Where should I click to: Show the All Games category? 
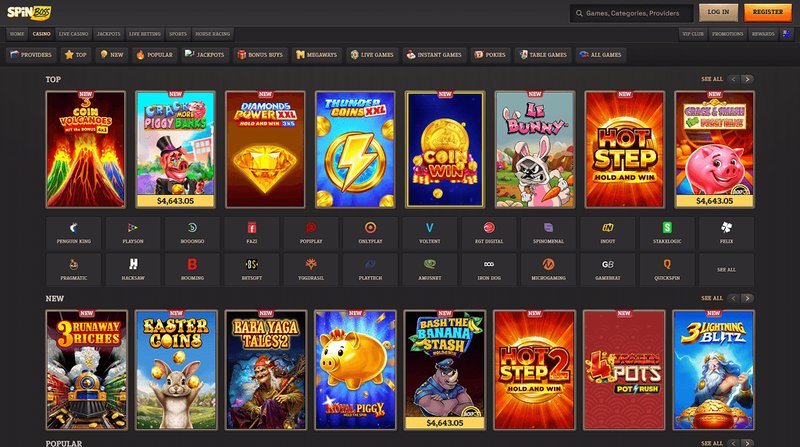(x=601, y=55)
